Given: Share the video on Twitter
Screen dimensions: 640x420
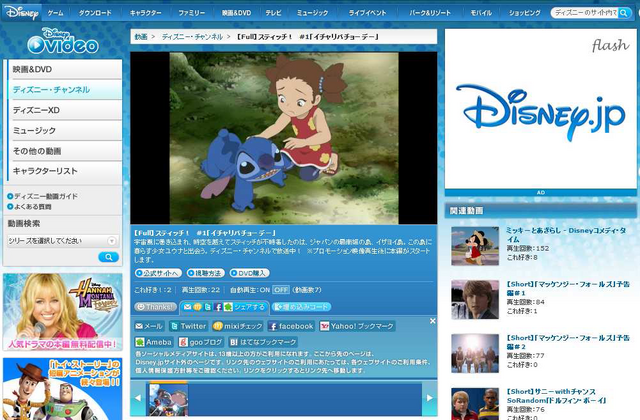Looking at the screenshot, I should (188, 326).
